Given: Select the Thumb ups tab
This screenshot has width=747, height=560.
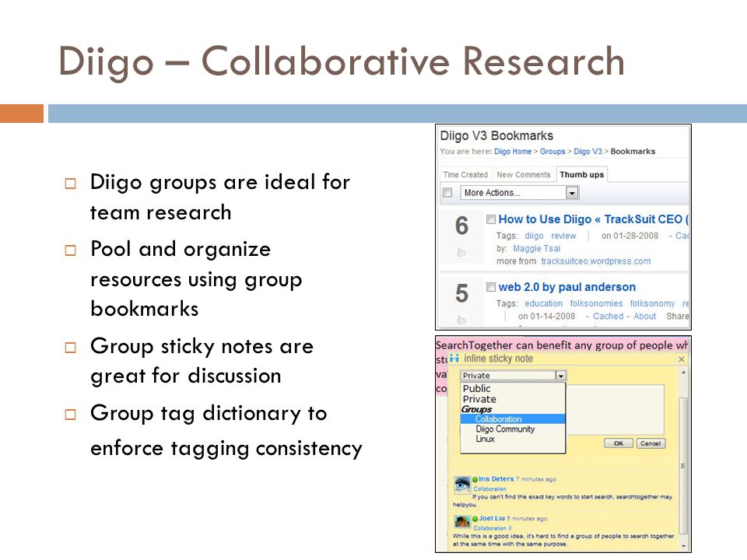Looking at the screenshot, I should pyautogui.click(x=582, y=175).
